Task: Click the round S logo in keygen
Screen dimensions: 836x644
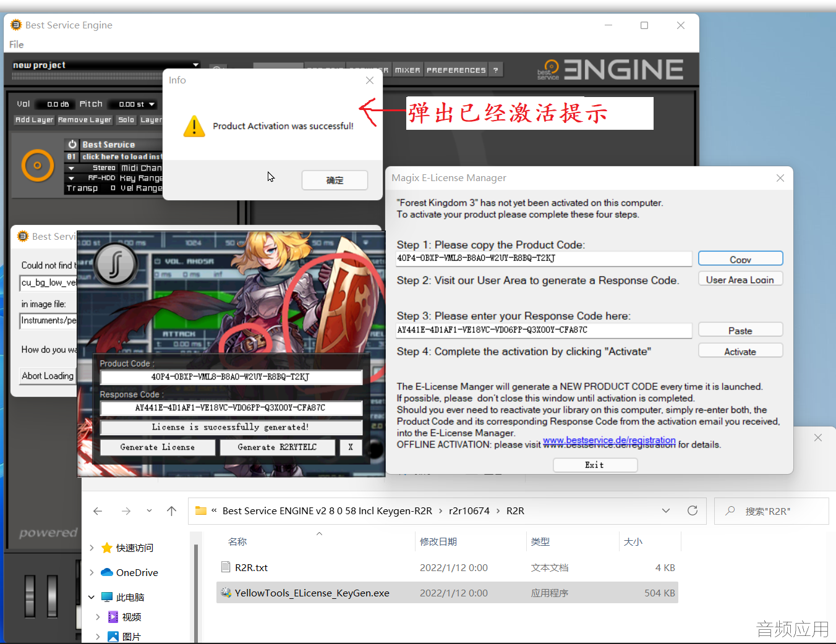Action: 116,265
